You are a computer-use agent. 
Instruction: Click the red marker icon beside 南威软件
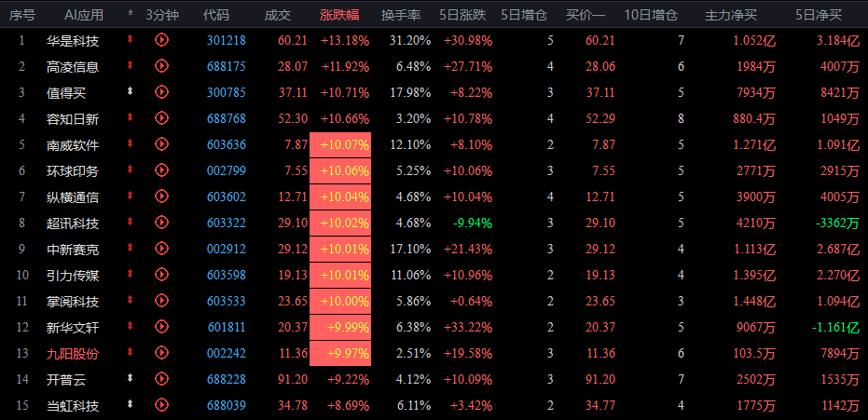[x=131, y=143]
